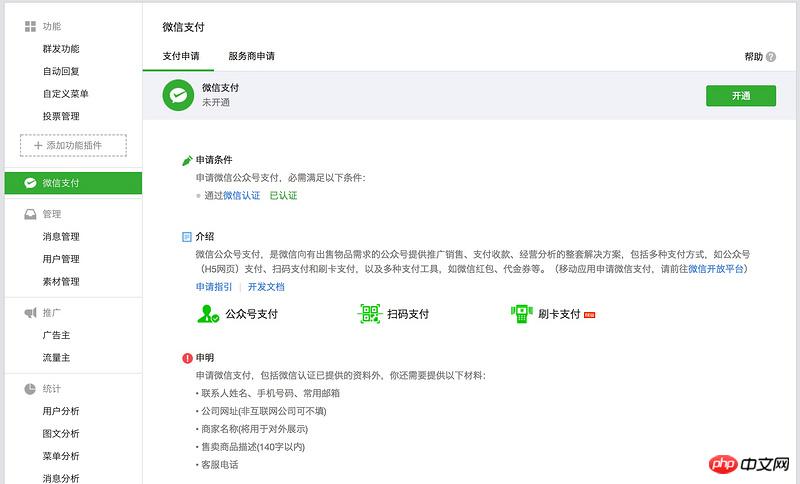
Task: Open 群发功能 in sidebar
Action: pyautogui.click(x=61, y=49)
